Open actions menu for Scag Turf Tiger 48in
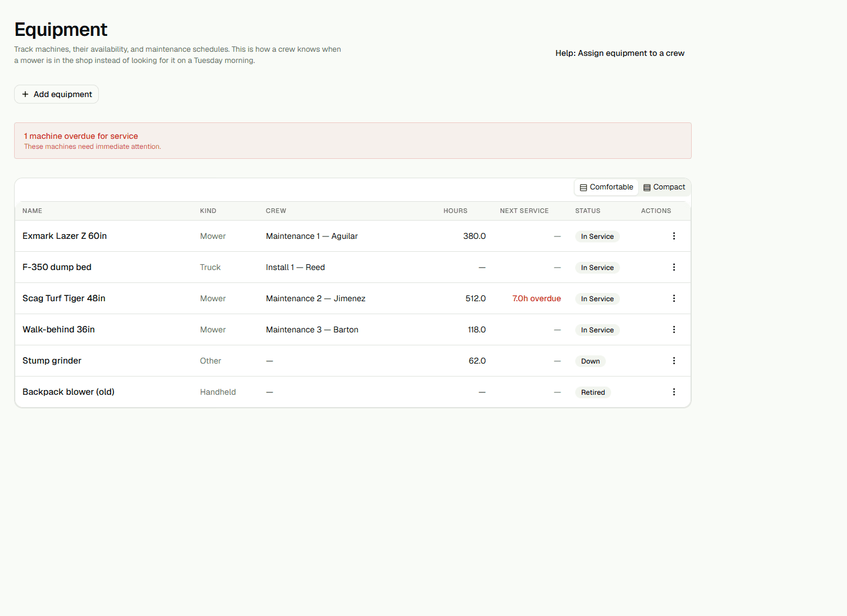This screenshot has width=847, height=616. [674, 298]
